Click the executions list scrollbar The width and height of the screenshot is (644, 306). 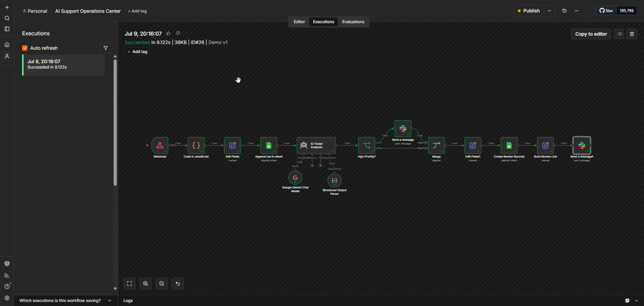[x=115, y=123]
